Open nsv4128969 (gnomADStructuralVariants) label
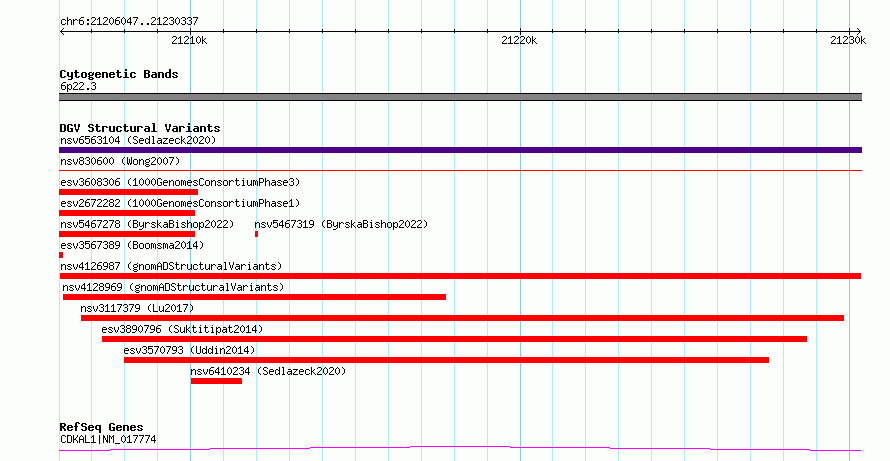 point(173,287)
